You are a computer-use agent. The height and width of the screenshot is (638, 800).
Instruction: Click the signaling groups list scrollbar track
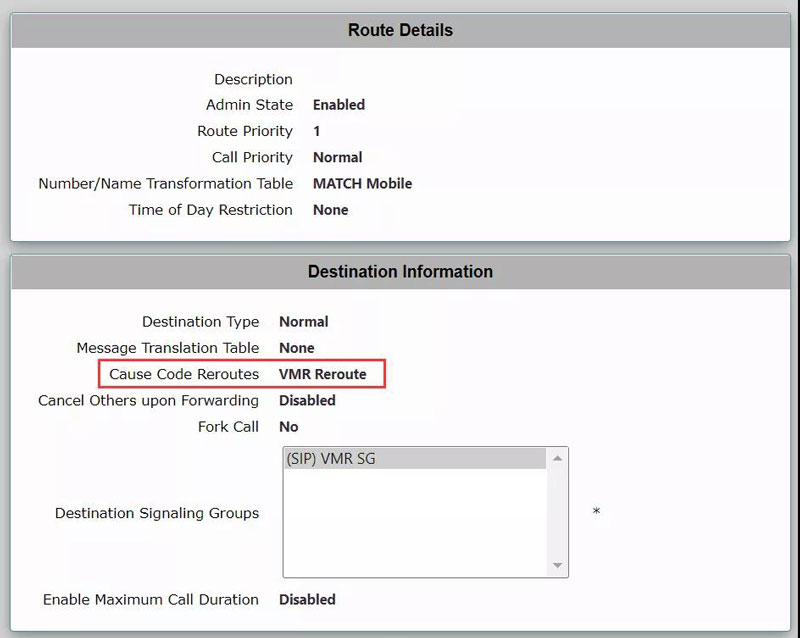tap(558, 512)
